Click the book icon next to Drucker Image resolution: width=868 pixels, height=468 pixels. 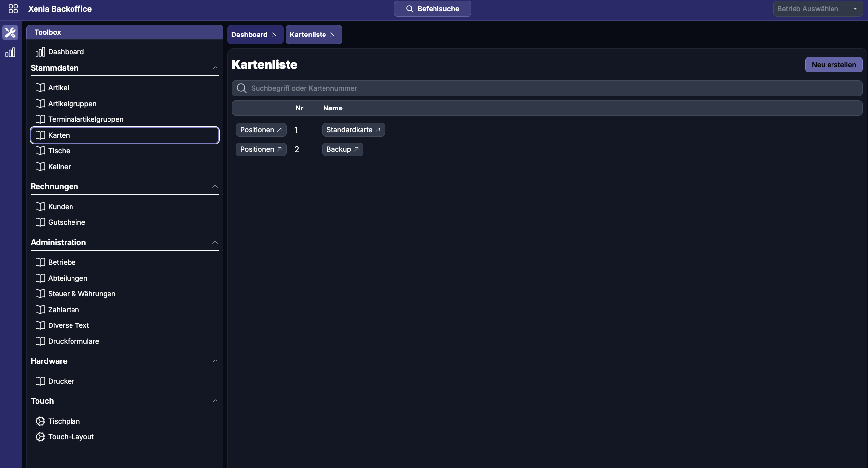click(40, 381)
